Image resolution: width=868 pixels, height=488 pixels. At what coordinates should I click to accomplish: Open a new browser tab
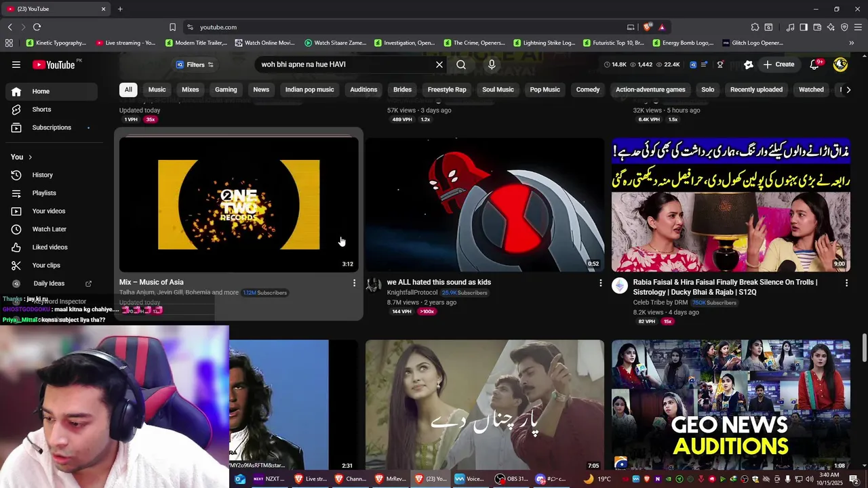[120, 9]
